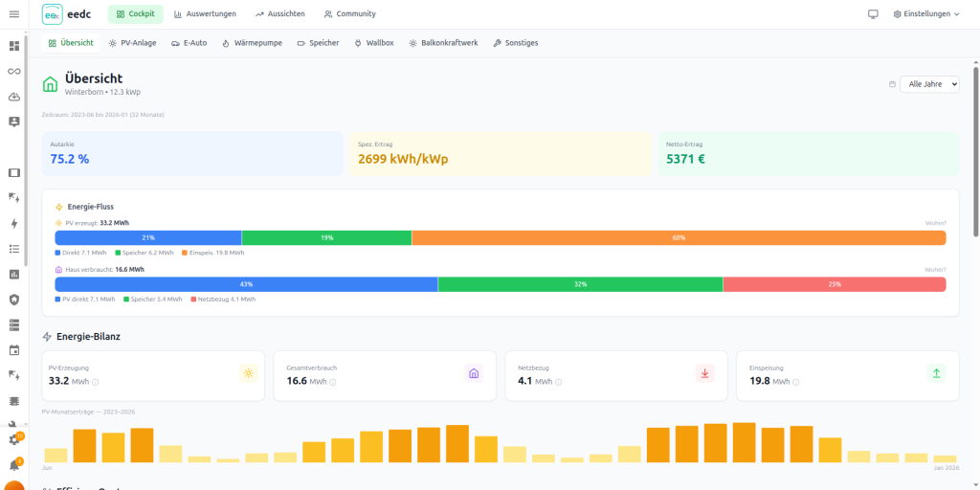Image resolution: width=980 pixels, height=490 pixels.
Task: Click the house icon on the Gesamtverbrauch card
Action: [473, 373]
